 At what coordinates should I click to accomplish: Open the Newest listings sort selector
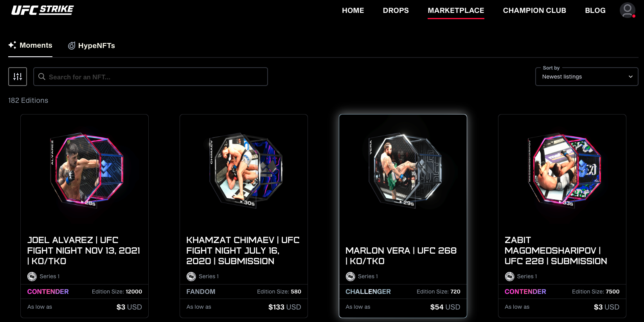coord(586,77)
